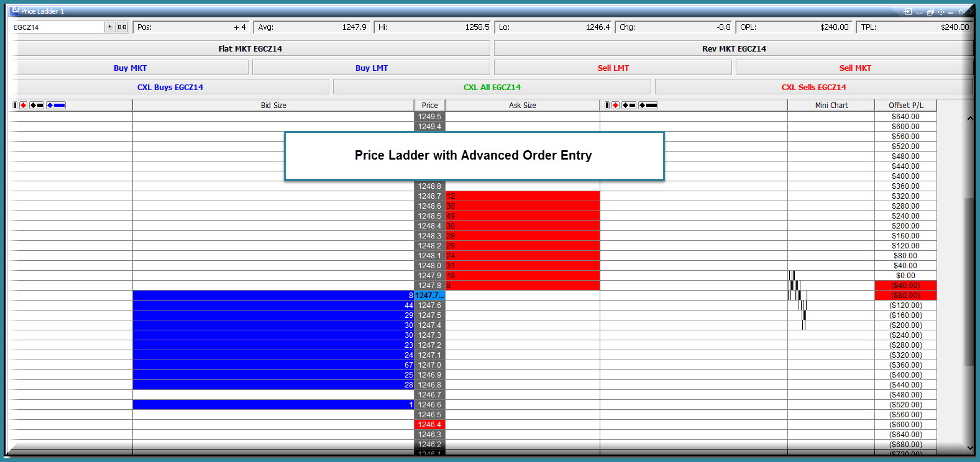The height and width of the screenshot is (462, 980).
Task: Click the narrow black bar icon in left order column
Action: (x=15, y=106)
